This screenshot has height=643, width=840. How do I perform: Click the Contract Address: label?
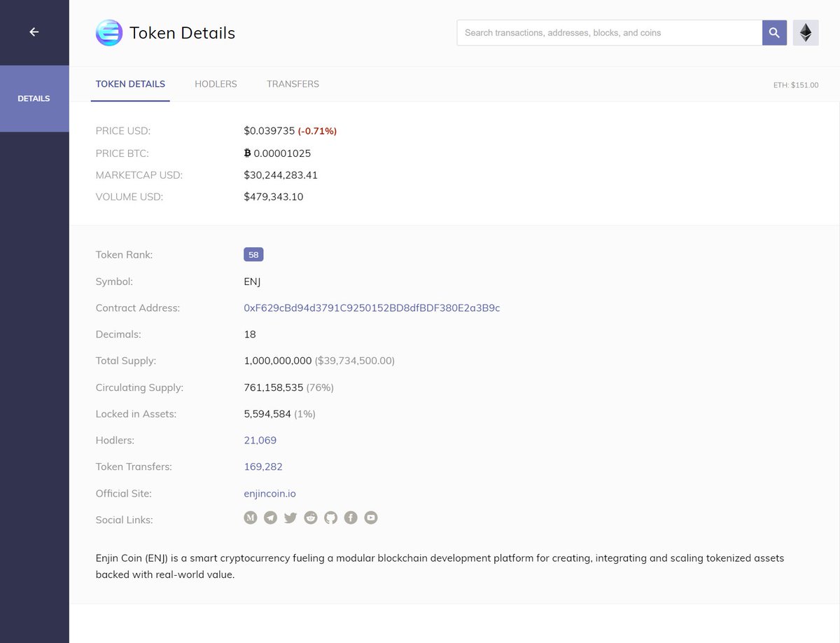[138, 308]
